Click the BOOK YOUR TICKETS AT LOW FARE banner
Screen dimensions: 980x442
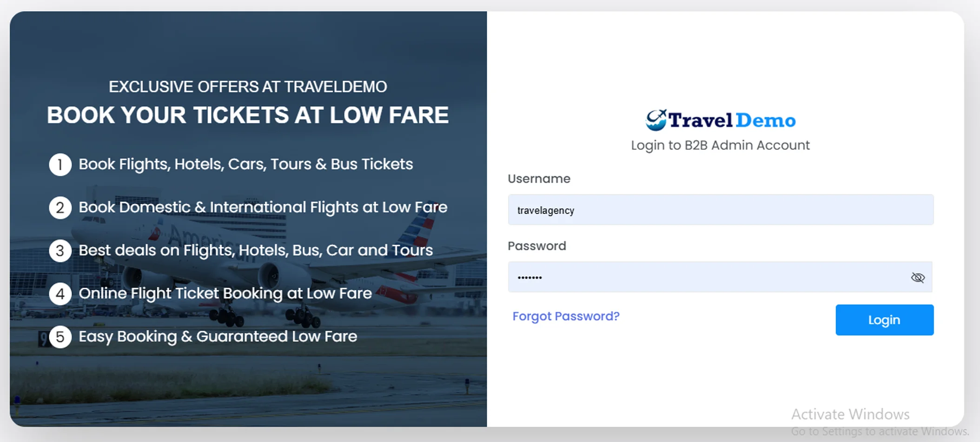coord(248,115)
